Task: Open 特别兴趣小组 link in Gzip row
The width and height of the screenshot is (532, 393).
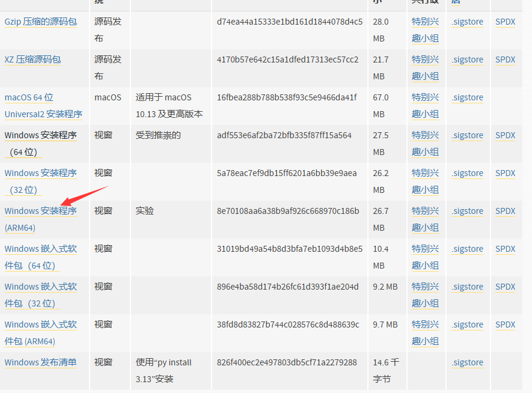Action: click(x=425, y=30)
